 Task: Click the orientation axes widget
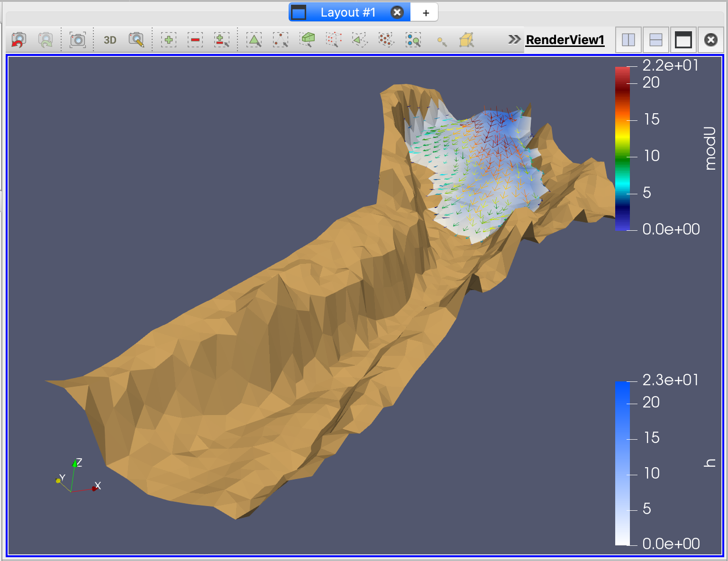click(78, 476)
